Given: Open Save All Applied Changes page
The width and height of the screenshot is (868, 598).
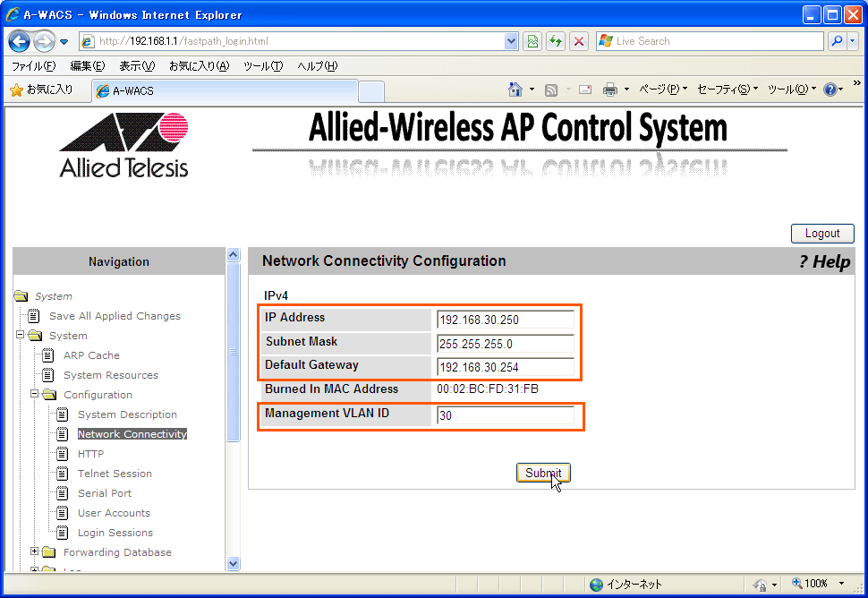Looking at the screenshot, I should (115, 316).
